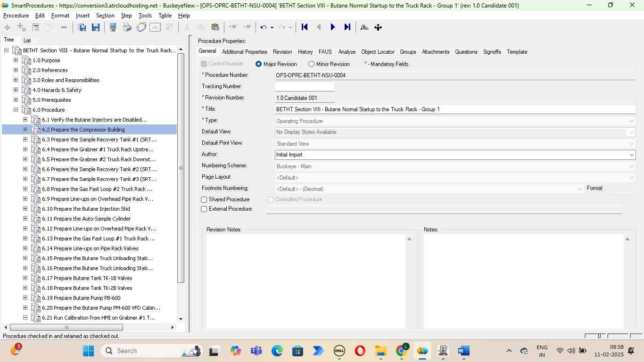Collapse the 6.0 Procedure tree node

pos(16,110)
